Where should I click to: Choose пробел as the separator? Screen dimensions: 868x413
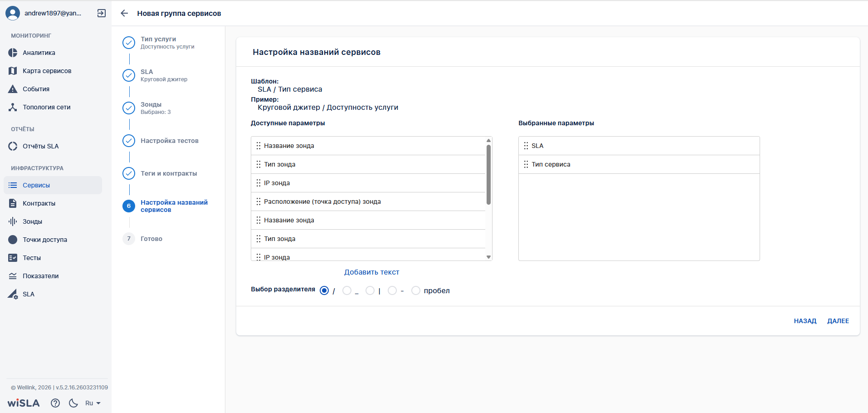point(416,290)
